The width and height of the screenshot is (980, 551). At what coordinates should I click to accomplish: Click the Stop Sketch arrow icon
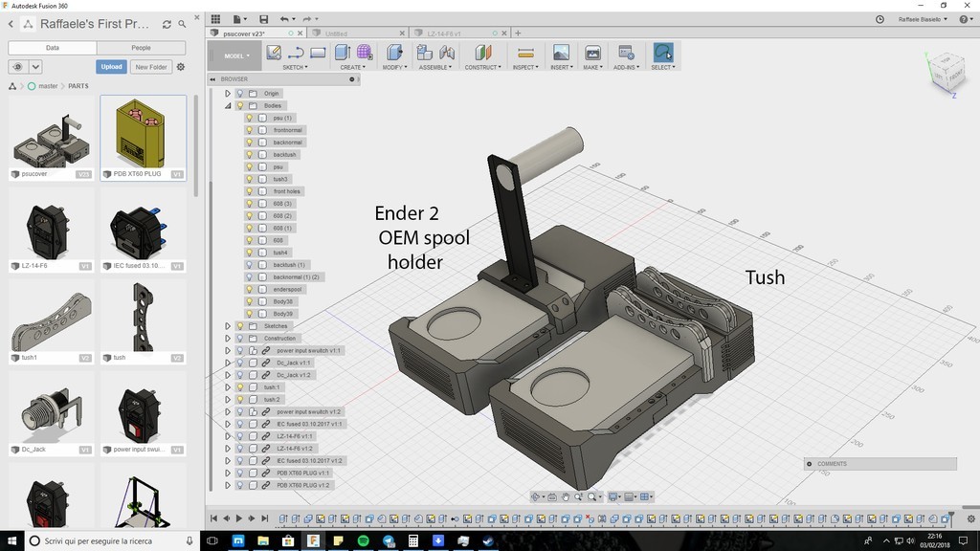point(296,53)
